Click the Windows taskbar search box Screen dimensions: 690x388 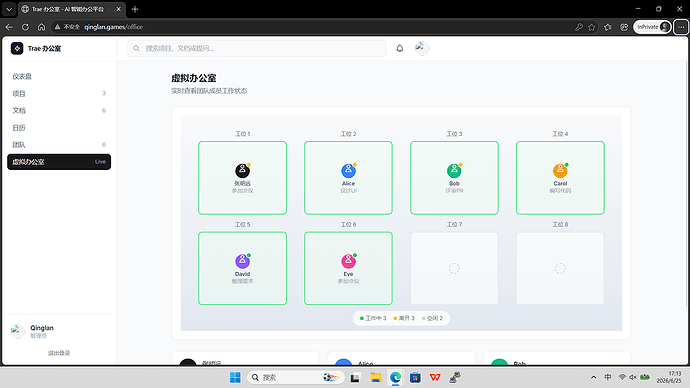point(295,377)
